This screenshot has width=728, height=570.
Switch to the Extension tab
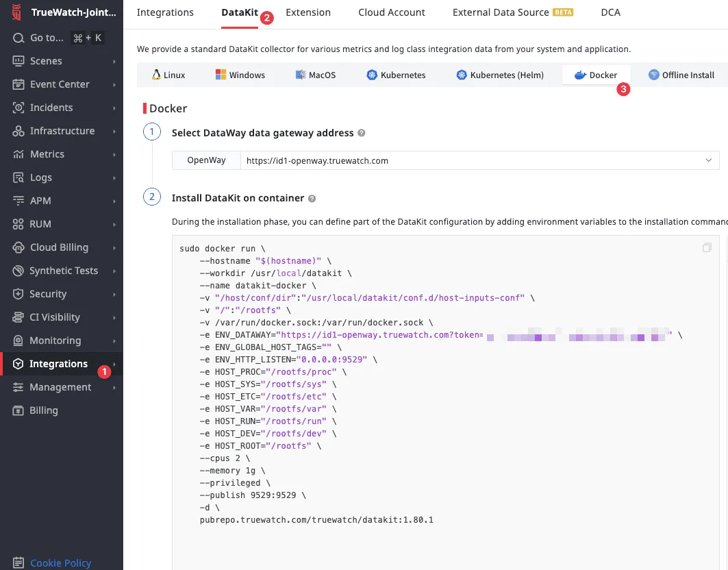coord(308,12)
